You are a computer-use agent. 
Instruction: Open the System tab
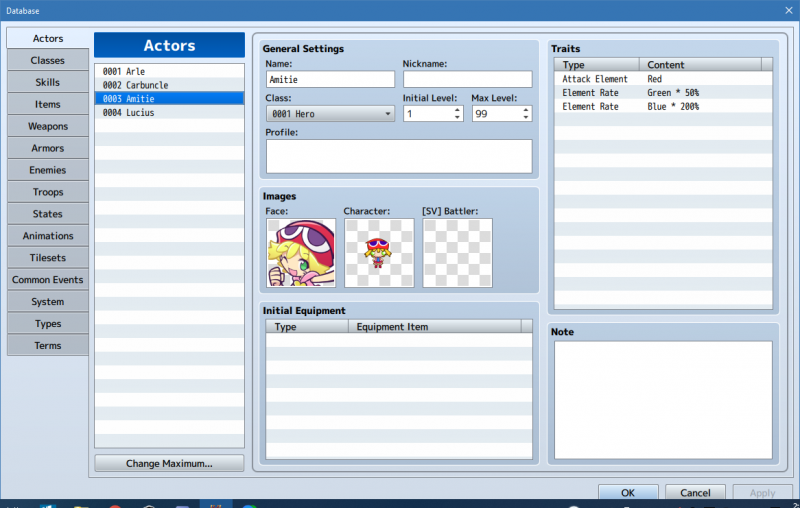48,301
